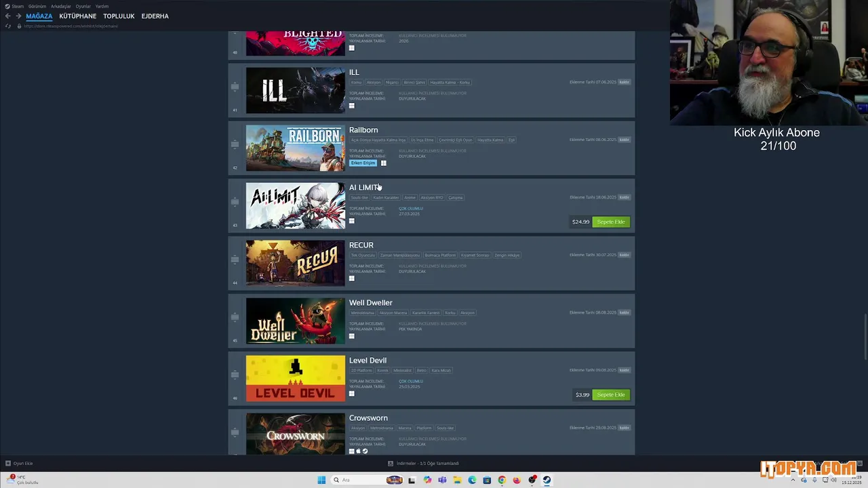The width and height of the screenshot is (868, 488).
Task: Grab the reorder handle for Railborn
Action: (235, 144)
